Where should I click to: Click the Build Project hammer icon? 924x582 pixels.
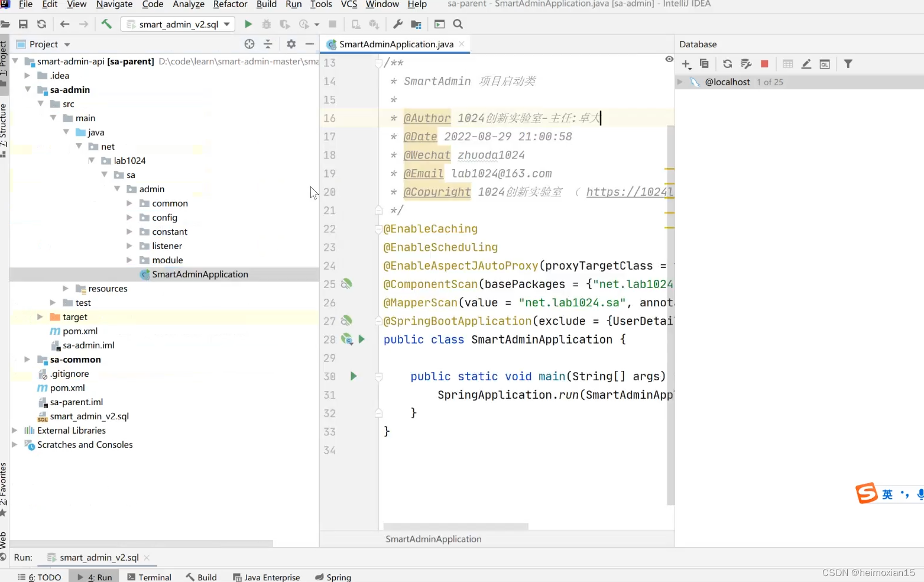click(106, 24)
